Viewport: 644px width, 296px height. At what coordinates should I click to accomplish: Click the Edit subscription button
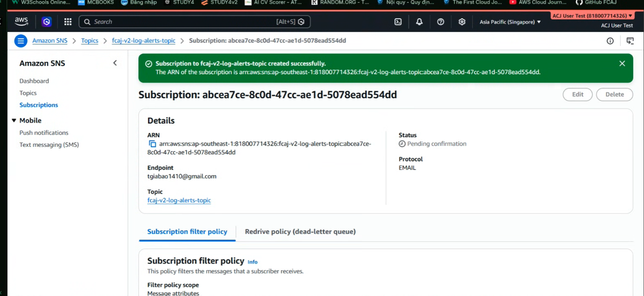(x=577, y=94)
